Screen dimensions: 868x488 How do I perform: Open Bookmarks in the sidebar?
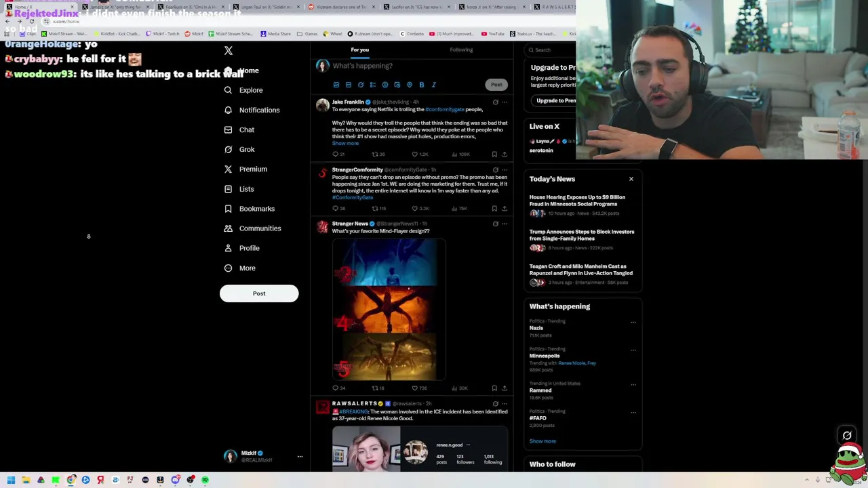(x=250, y=209)
